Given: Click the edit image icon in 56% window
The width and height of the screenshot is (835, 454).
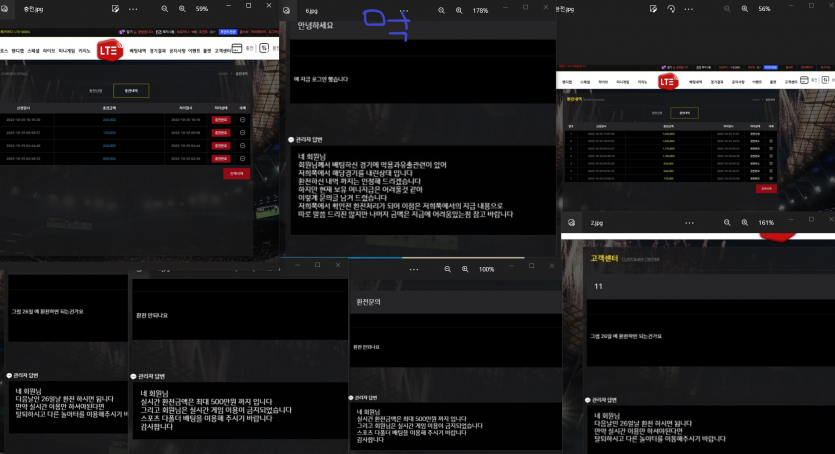Looking at the screenshot, I should click(652, 8).
